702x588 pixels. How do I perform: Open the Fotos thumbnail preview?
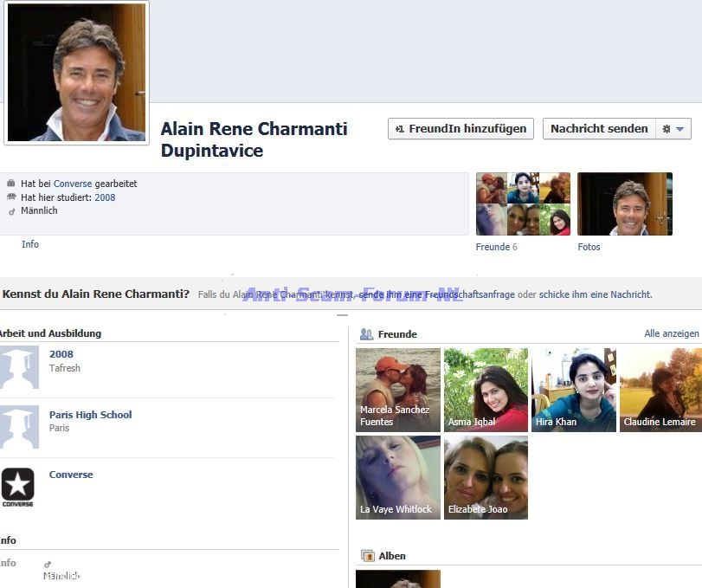tap(624, 204)
